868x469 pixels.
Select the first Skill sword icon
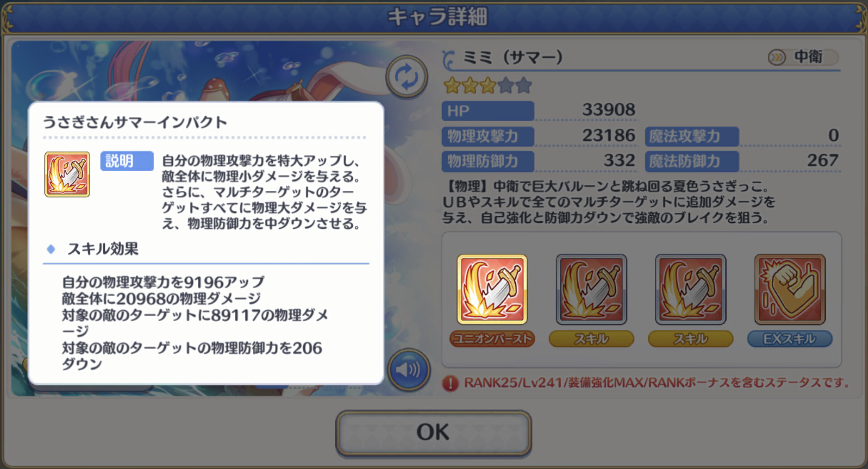click(x=591, y=289)
